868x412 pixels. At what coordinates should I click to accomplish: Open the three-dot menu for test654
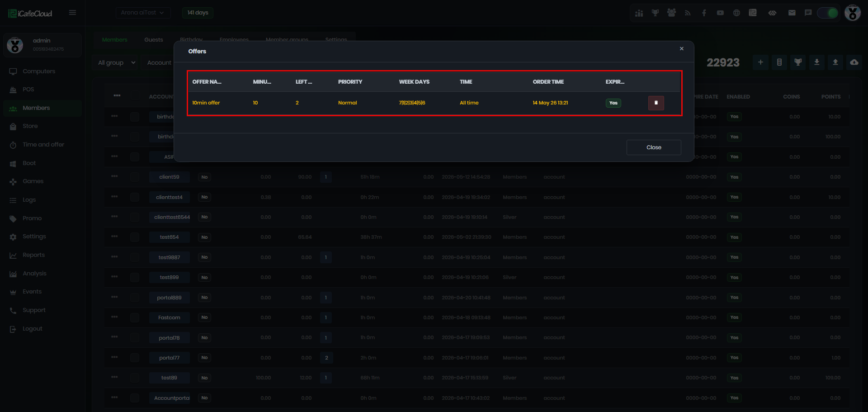[114, 237]
